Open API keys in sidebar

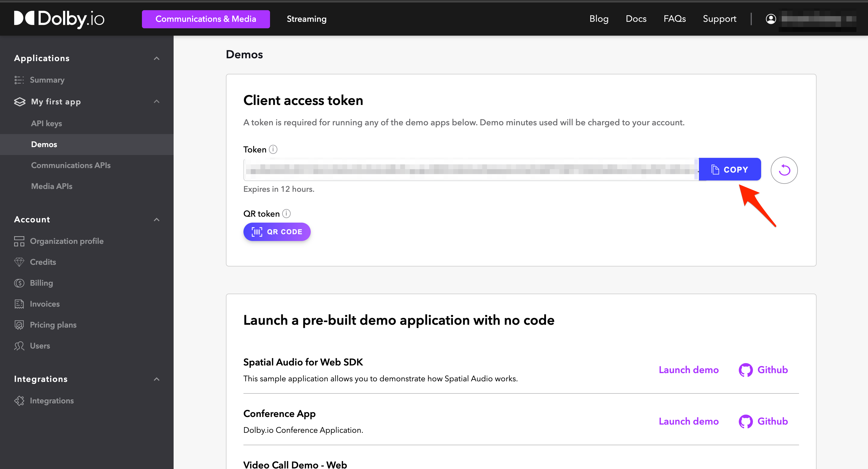tap(46, 123)
